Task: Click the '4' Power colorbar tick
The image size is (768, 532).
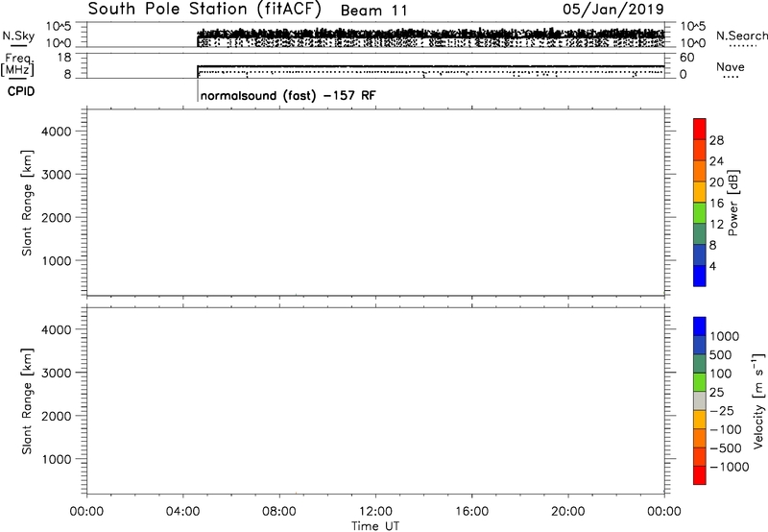Action: pos(712,267)
